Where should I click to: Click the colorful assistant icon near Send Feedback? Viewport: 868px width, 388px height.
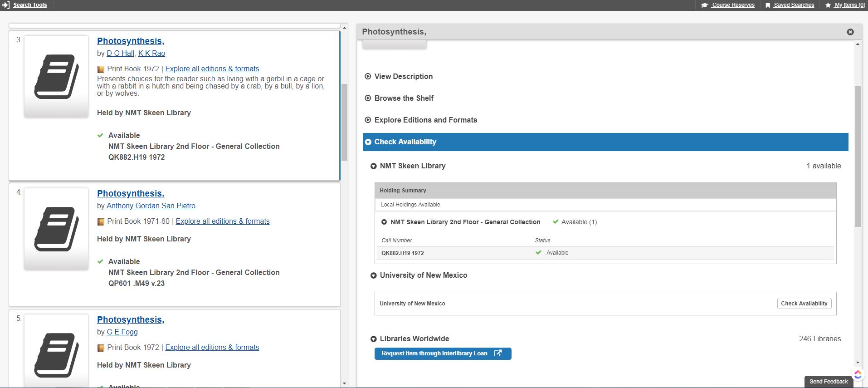tap(858, 374)
